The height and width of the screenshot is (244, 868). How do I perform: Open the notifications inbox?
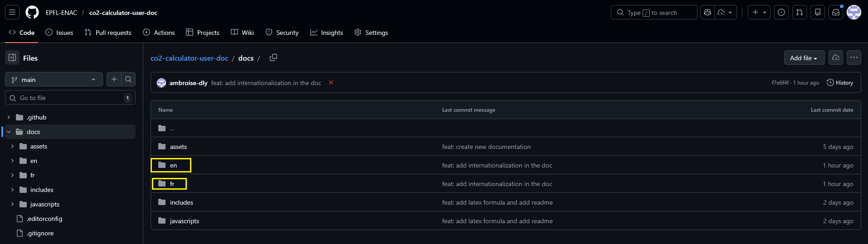pos(835,13)
